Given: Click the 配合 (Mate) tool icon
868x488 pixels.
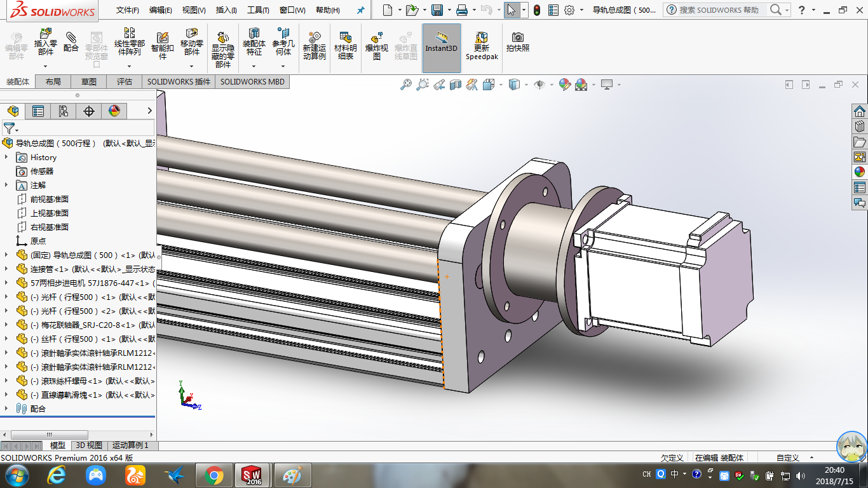Looking at the screenshot, I should pyautogui.click(x=71, y=38).
